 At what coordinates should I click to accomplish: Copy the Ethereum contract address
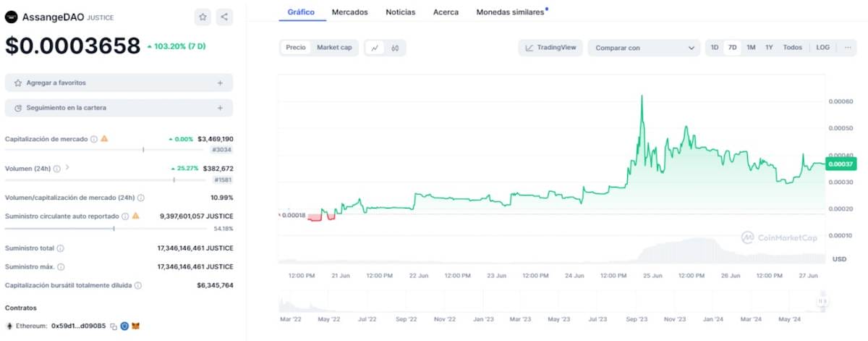(114, 327)
